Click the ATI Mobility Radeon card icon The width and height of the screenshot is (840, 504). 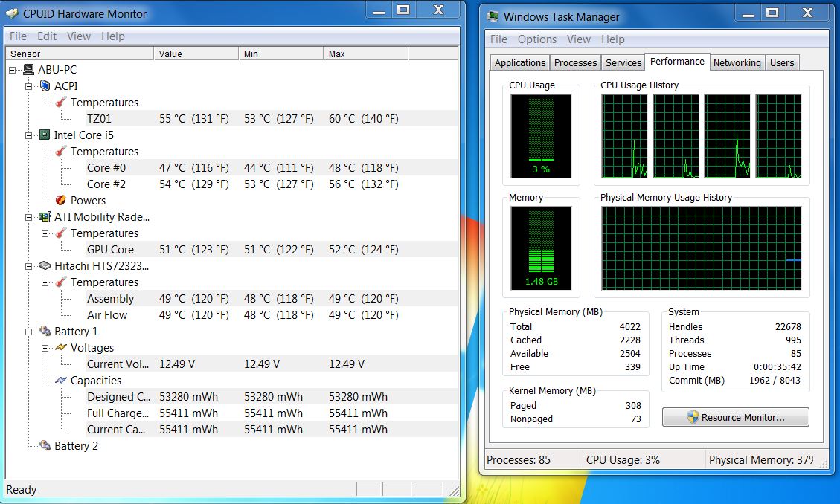click(45, 216)
